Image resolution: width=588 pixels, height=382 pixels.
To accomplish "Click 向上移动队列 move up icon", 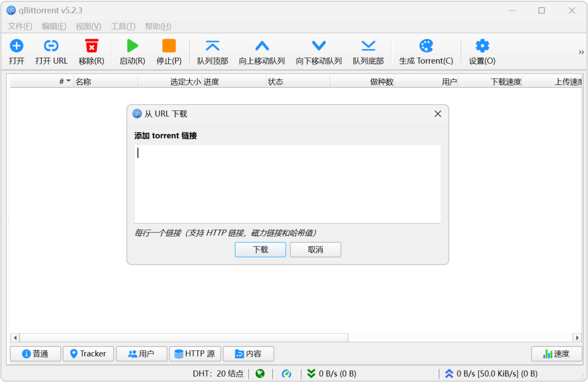I will click(262, 46).
